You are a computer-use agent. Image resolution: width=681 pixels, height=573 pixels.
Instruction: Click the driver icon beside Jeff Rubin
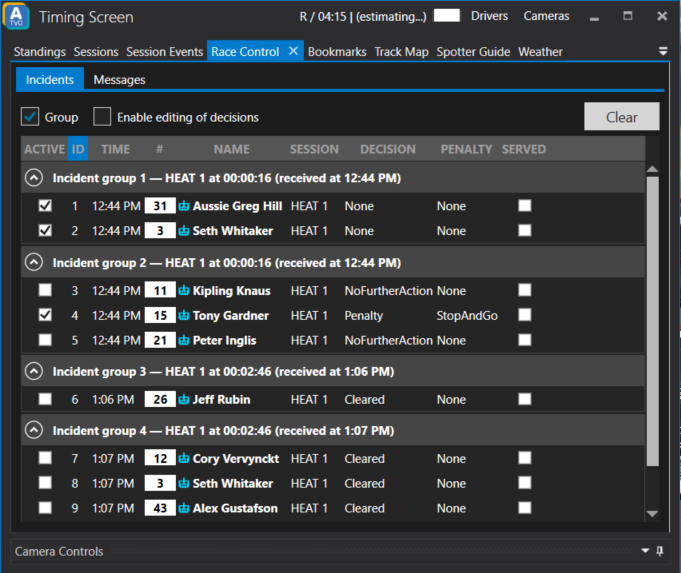click(184, 399)
